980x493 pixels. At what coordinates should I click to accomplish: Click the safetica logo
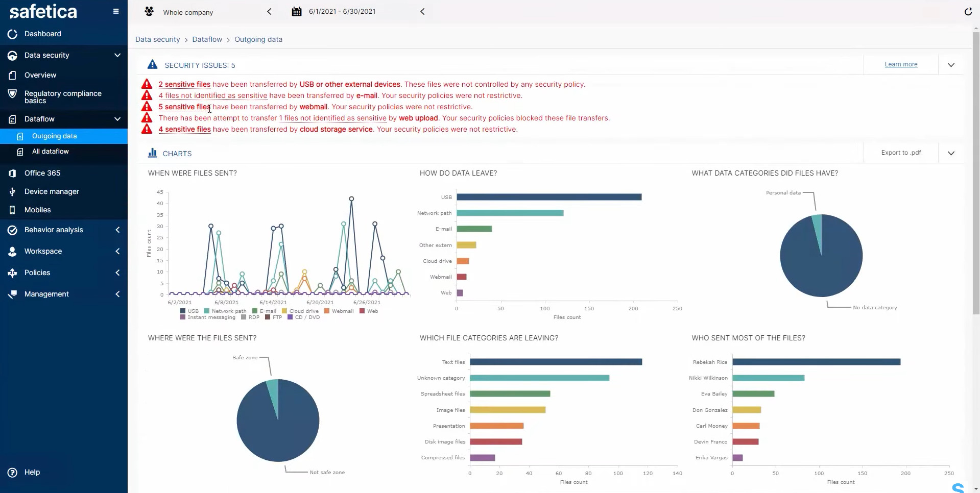point(43,11)
